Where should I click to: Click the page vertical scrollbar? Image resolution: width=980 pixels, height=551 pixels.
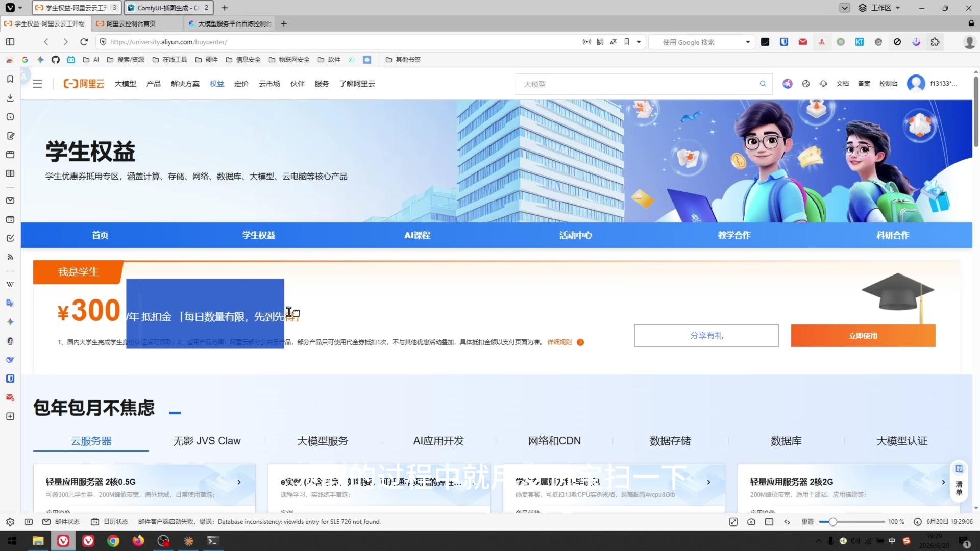coord(976,111)
